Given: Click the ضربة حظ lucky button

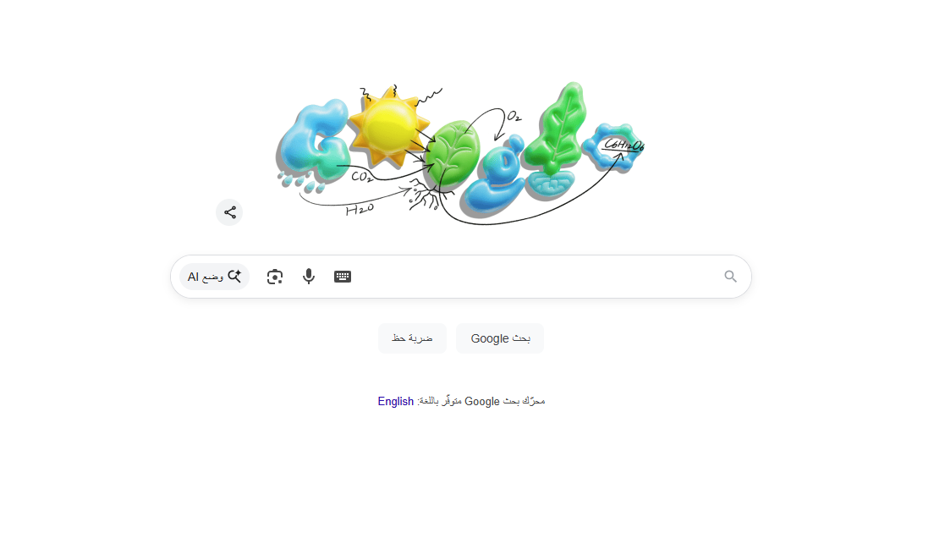Looking at the screenshot, I should (412, 338).
